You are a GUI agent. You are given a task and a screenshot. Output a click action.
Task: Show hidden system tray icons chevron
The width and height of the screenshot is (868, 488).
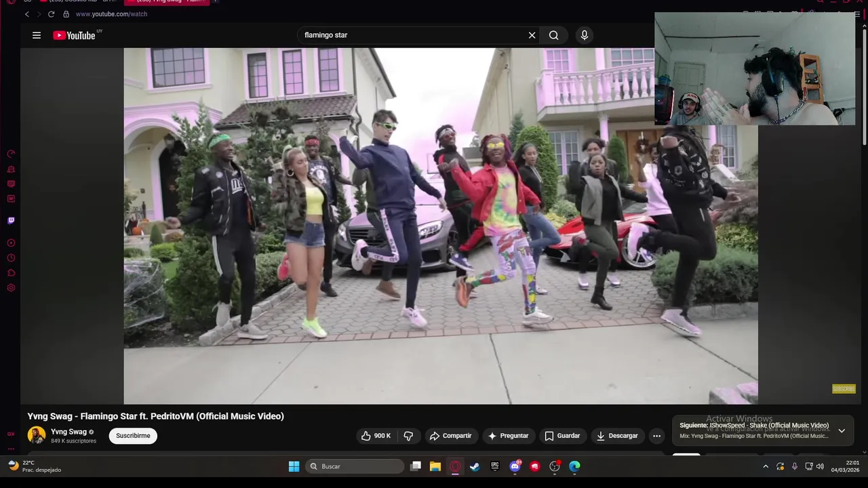pos(766,466)
